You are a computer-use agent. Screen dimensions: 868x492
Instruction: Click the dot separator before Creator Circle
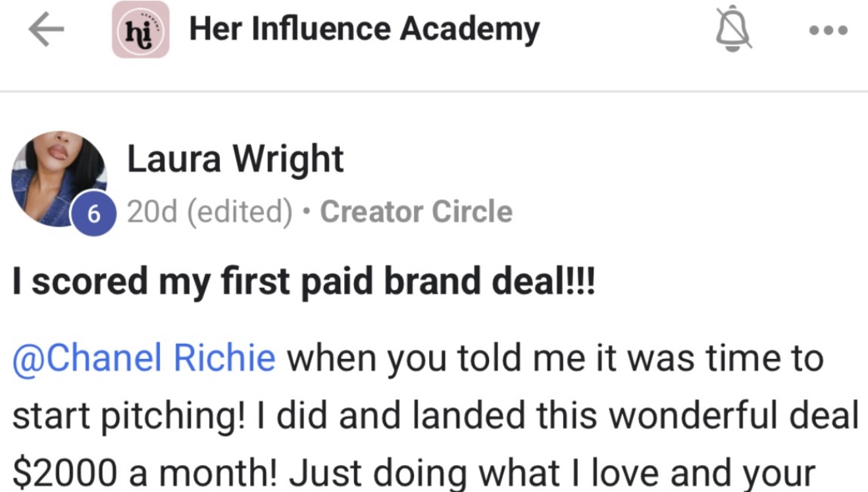(306, 213)
